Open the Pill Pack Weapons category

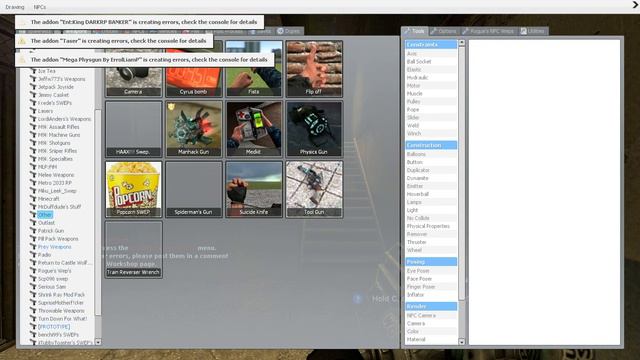(58, 239)
